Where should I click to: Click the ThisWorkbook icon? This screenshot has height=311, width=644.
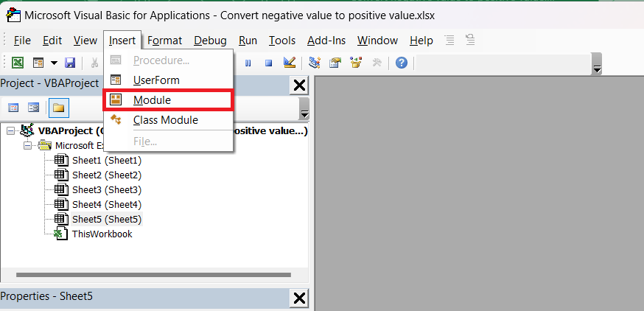coord(61,234)
